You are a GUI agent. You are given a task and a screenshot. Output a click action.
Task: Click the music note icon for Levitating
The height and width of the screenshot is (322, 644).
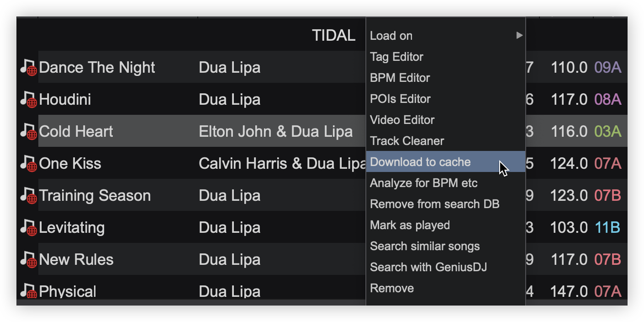pos(28,228)
